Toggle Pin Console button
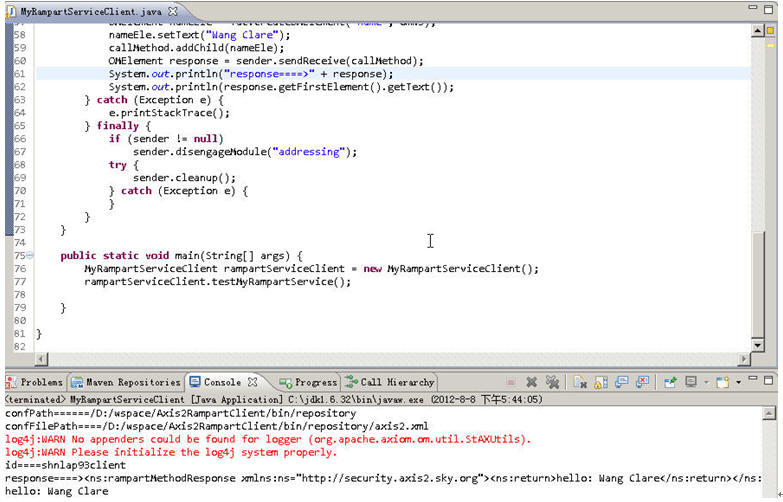Image resolution: width=783 pixels, height=502 pixels. click(x=670, y=383)
